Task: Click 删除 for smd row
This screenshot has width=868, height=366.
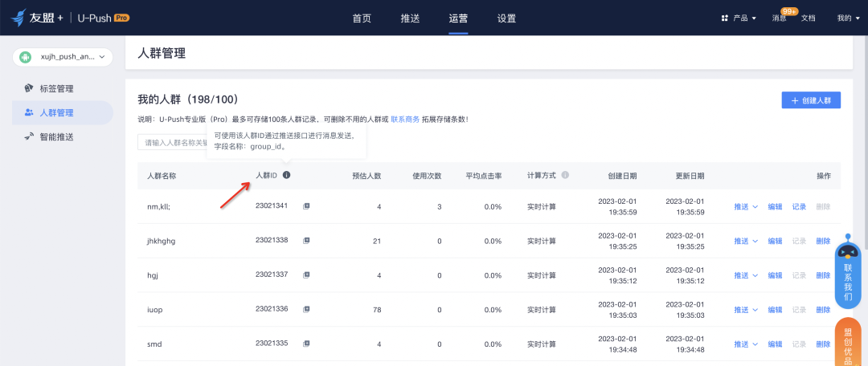Action: point(823,344)
